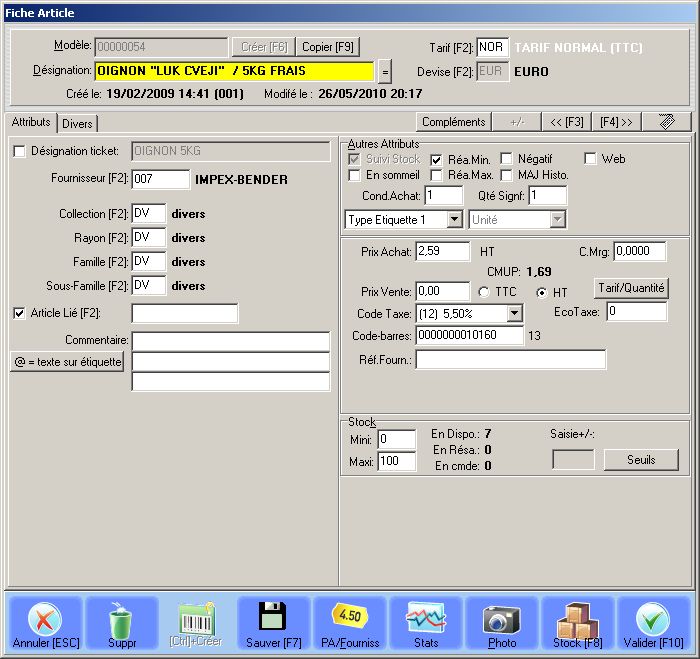This screenshot has width=700, height=659.
Task: Confirm with Valider [F10] checkmark icon
Action: (653, 619)
